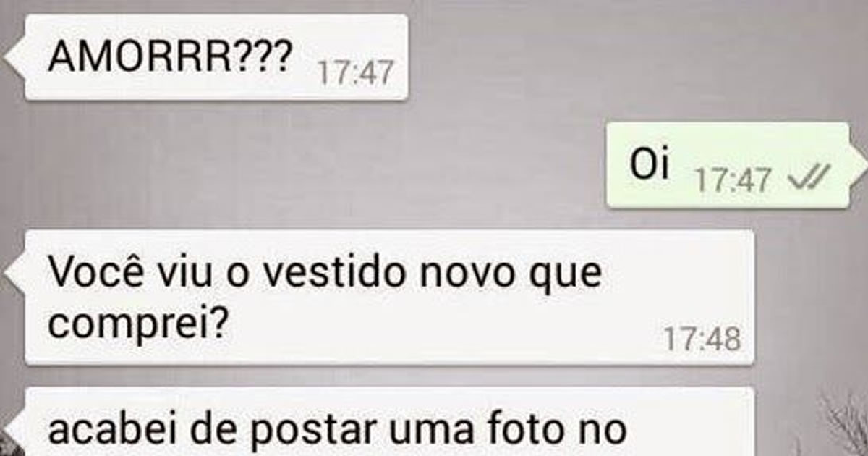This screenshot has height=456, width=868.
Task: Select the "AMORRR???" message bubble
Action: 217,57
